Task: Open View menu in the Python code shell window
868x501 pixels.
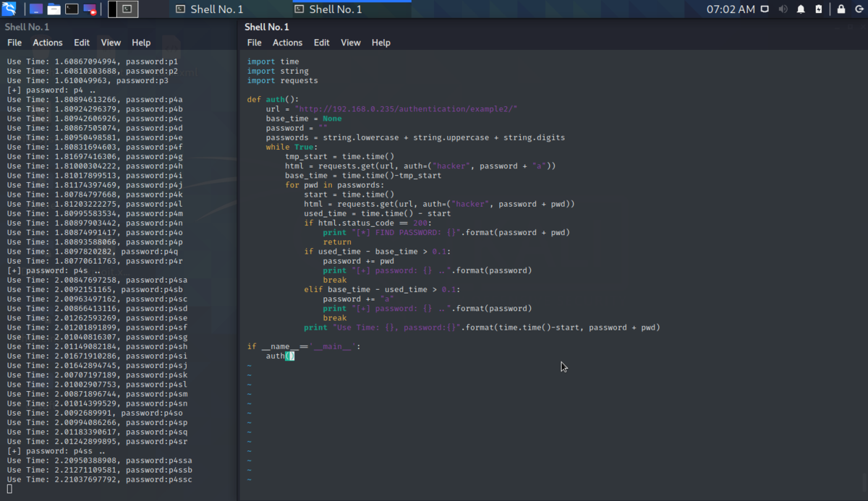Action: [351, 43]
